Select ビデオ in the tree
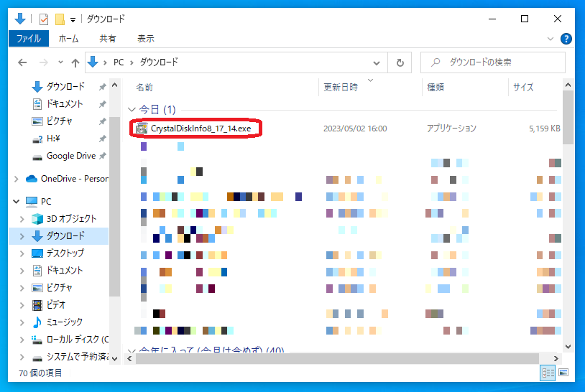 click(x=56, y=305)
